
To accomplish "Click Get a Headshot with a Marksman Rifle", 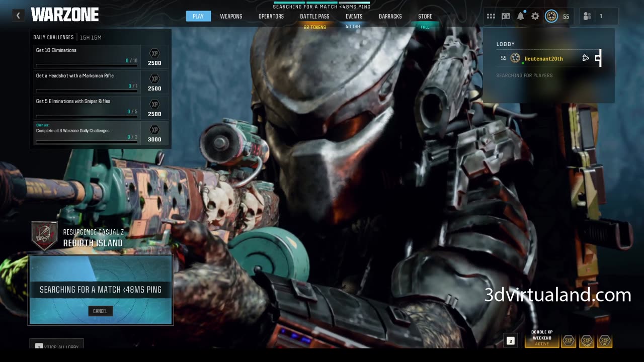I will coord(75,76).
